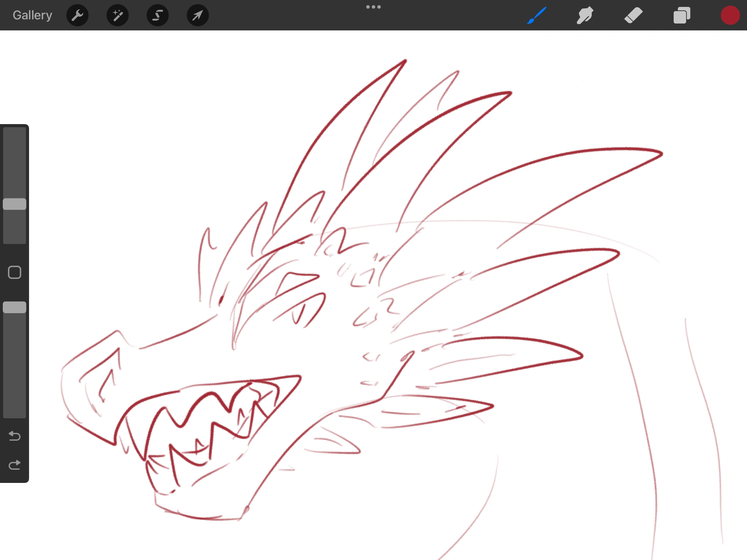Tap the three-dot multitasking menu
Screen dimensions: 747x560
tap(373, 7)
